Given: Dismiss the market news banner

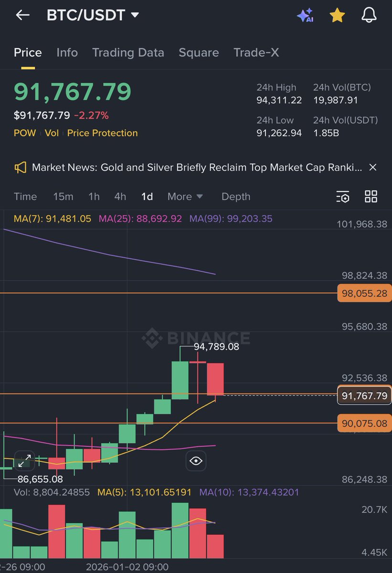Looking at the screenshot, I should coord(373,167).
